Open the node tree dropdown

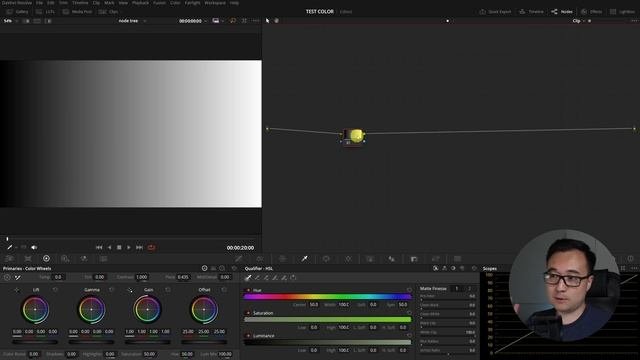click(132, 21)
